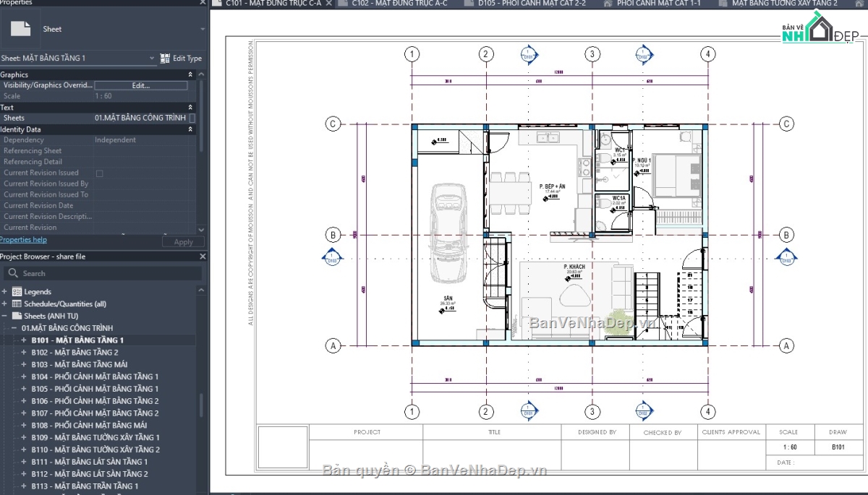The height and width of the screenshot is (495, 868).
Task: Close the Properties panel
Action: click(203, 3)
